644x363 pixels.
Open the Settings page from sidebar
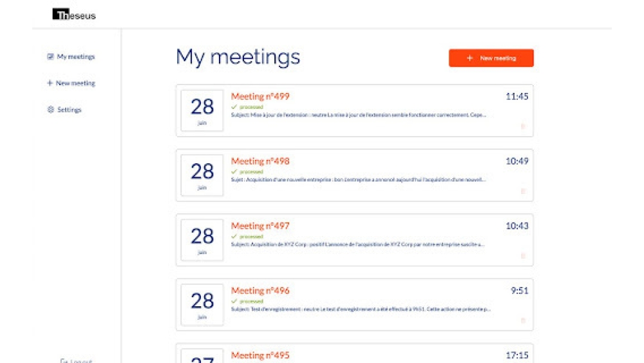(x=69, y=110)
